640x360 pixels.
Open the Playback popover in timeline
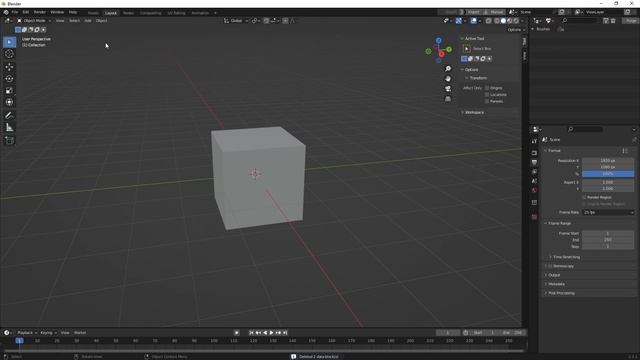click(x=27, y=333)
